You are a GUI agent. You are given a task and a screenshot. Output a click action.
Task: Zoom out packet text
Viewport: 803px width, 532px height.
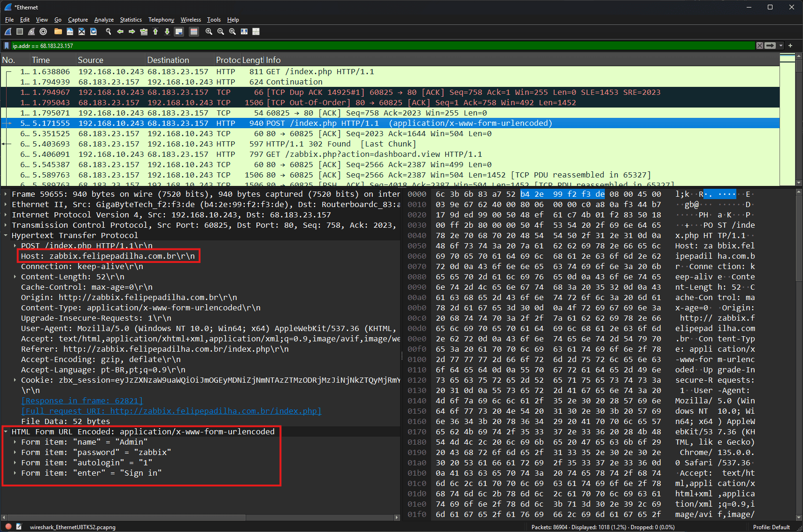pyautogui.click(x=221, y=31)
